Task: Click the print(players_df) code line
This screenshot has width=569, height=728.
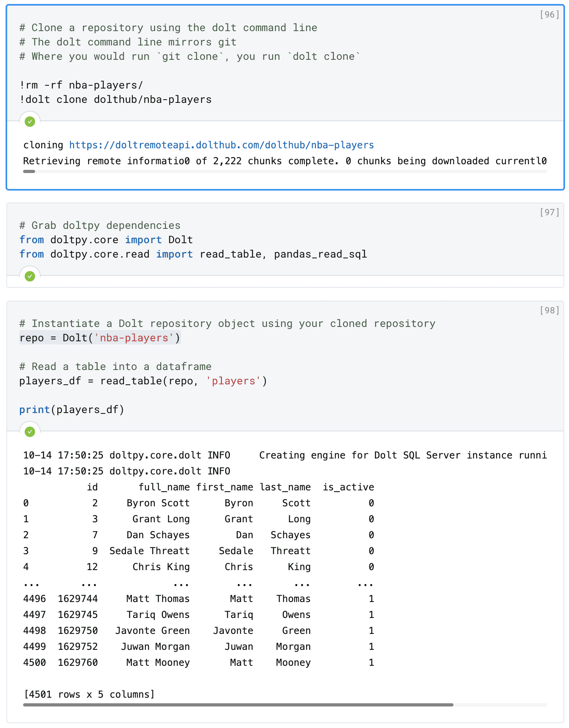Action: coord(72,410)
